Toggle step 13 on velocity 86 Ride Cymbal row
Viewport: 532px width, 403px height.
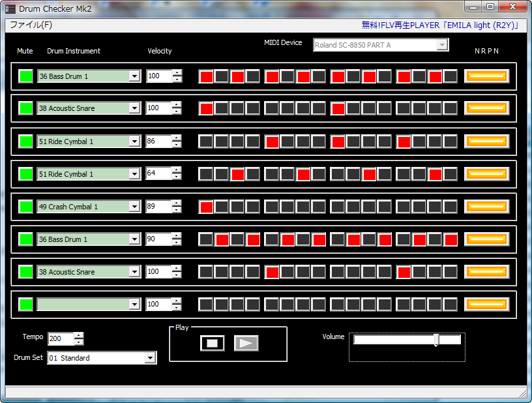(404, 142)
